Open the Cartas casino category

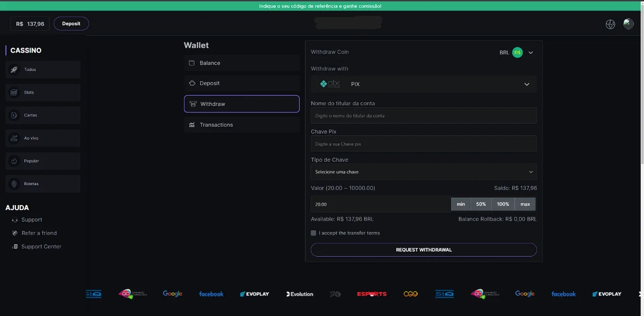tap(43, 115)
